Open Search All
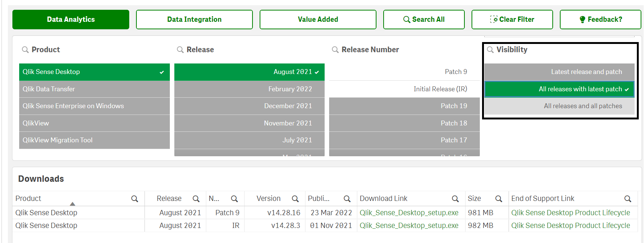The width and height of the screenshot is (644, 243). pyautogui.click(x=424, y=20)
